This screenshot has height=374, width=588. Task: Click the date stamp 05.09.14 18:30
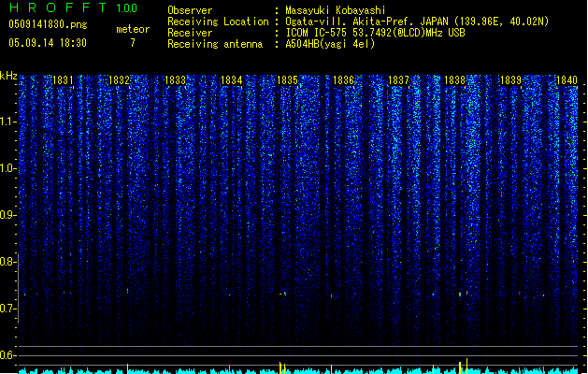(48, 43)
